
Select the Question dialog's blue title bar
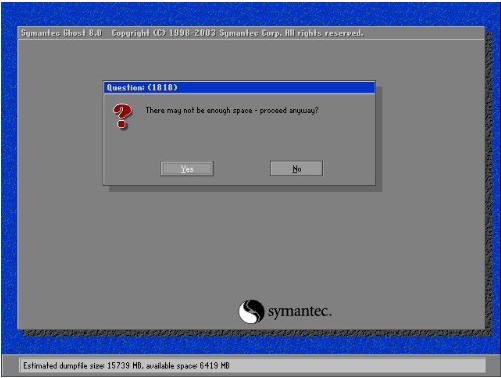click(x=239, y=88)
